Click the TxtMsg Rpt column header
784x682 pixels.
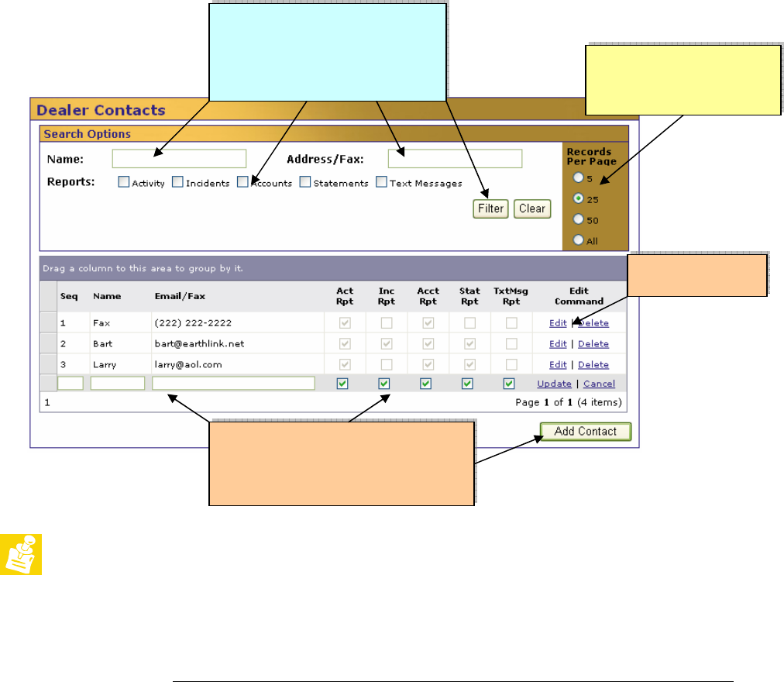coord(511,296)
